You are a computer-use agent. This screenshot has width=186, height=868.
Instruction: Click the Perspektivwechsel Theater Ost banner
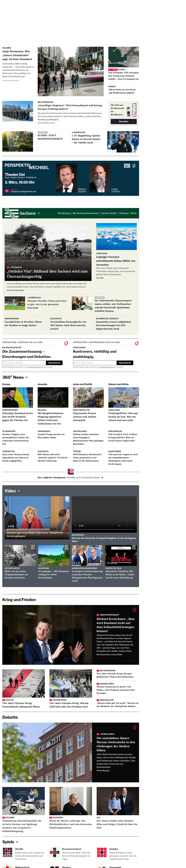point(71,178)
